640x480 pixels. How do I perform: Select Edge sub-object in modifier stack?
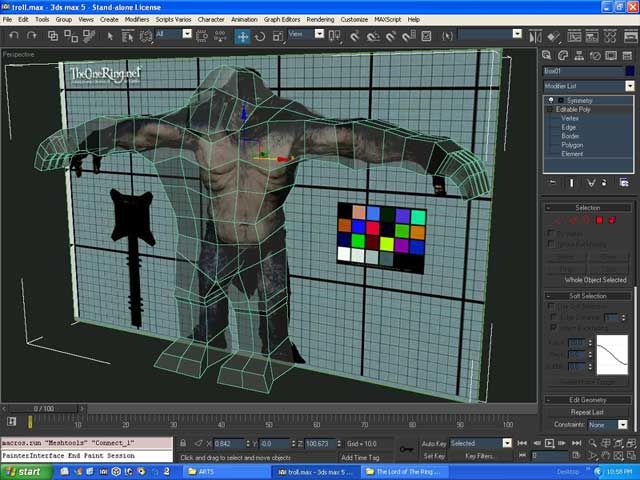click(568, 127)
